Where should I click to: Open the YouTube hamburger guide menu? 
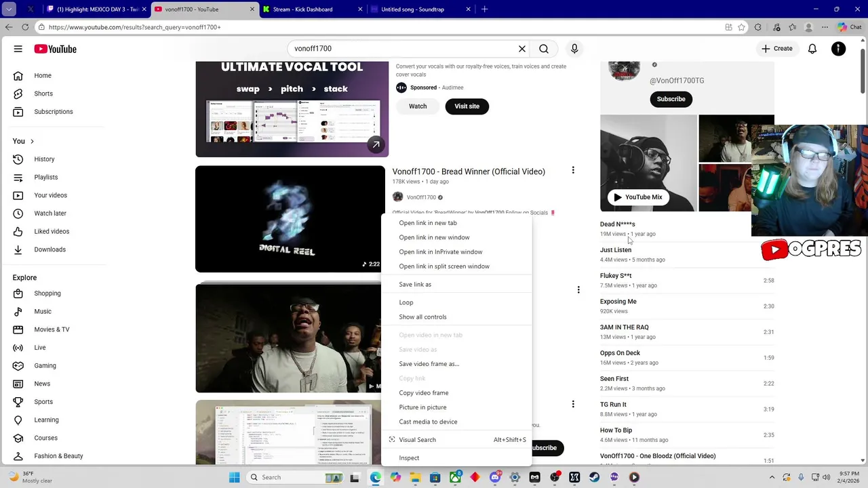tap(18, 49)
